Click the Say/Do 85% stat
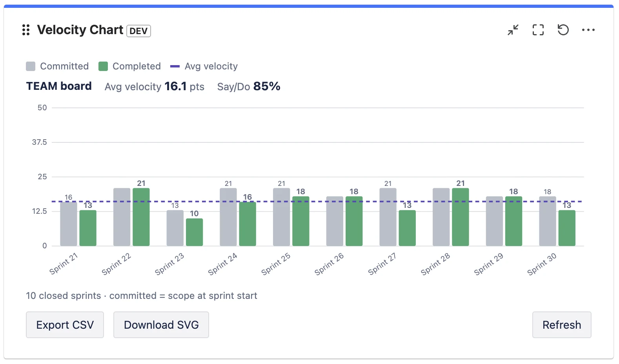619x364 pixels. point(249,87)
